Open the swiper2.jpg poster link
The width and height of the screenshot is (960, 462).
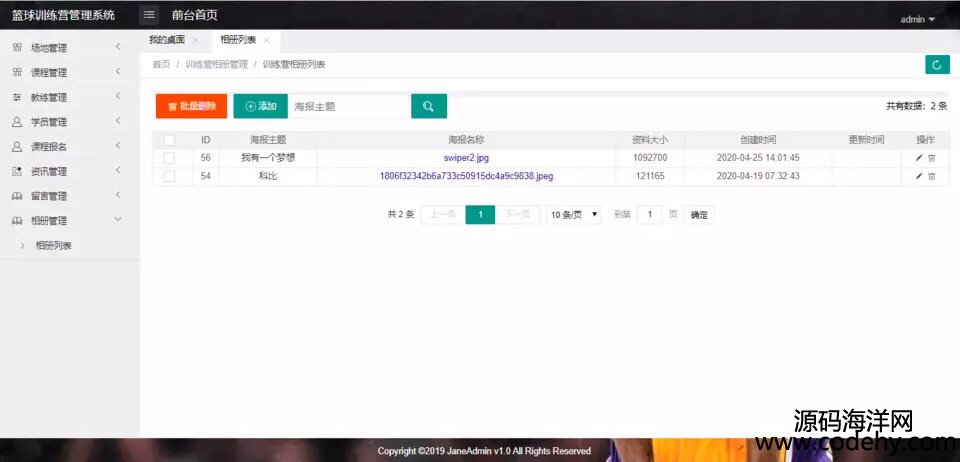466,158
